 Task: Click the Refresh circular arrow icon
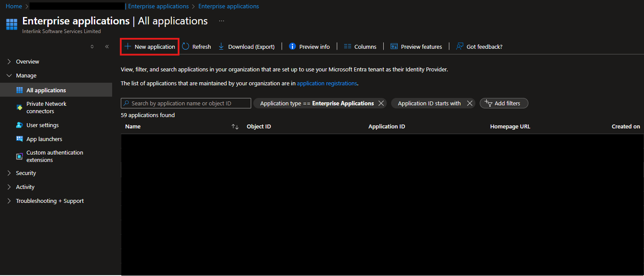click(x=186, y=47)
